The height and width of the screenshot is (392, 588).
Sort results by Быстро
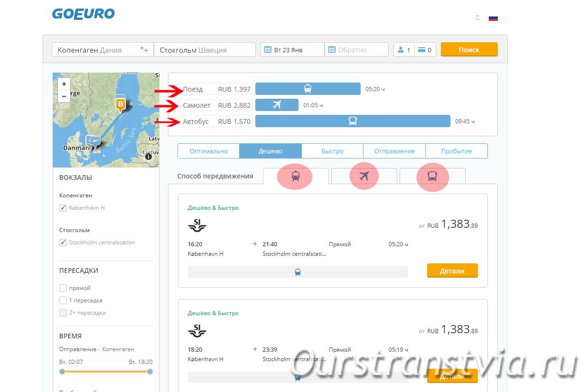332,151
